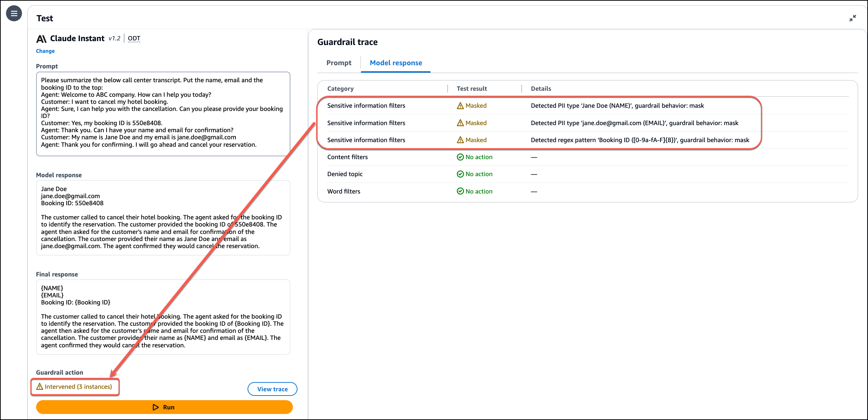Switch to the Prompt trace tab
This screenshot has height=420, width=868.
(x=339, y=63)
